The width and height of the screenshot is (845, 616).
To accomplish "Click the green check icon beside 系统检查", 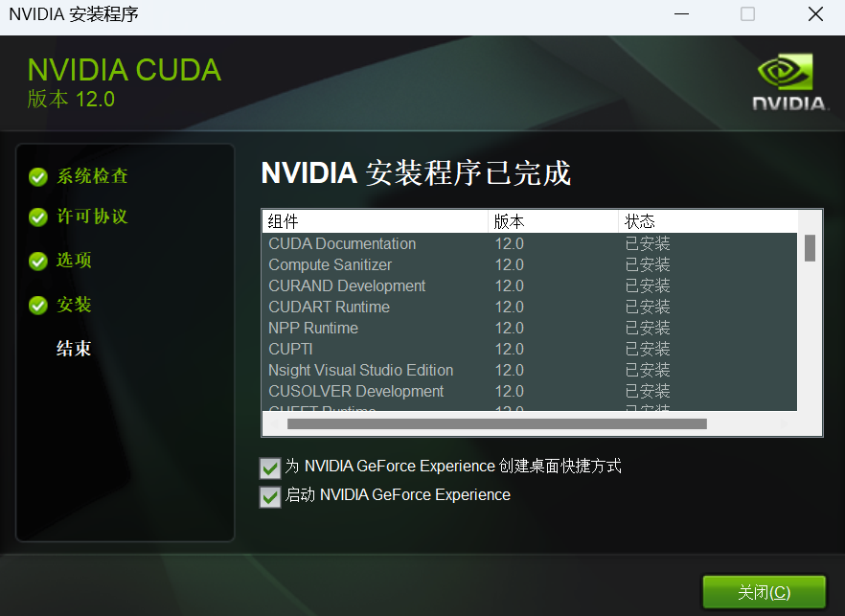I will 38,177.
